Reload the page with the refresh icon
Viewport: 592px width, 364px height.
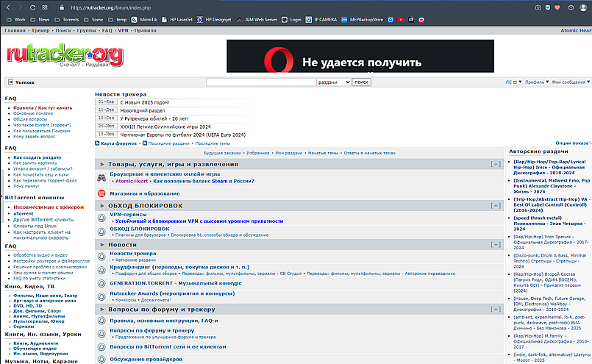32,7
